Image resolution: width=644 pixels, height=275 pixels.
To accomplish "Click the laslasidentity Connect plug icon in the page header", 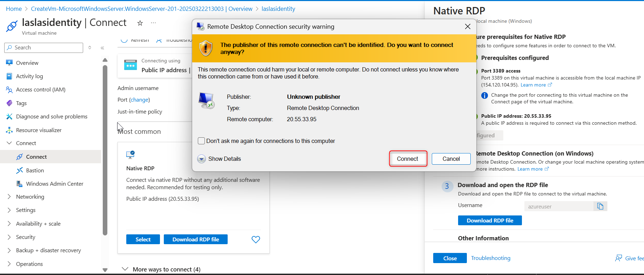I will click(12, 26).
